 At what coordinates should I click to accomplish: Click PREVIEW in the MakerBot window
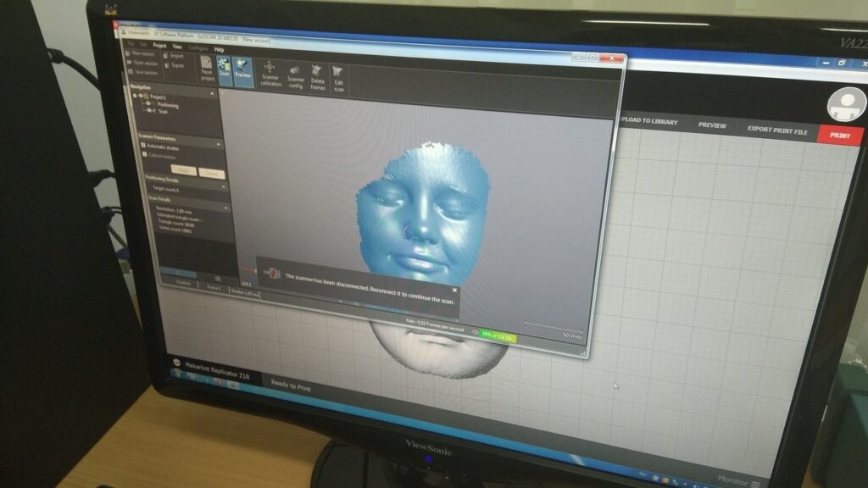[712, 125]
